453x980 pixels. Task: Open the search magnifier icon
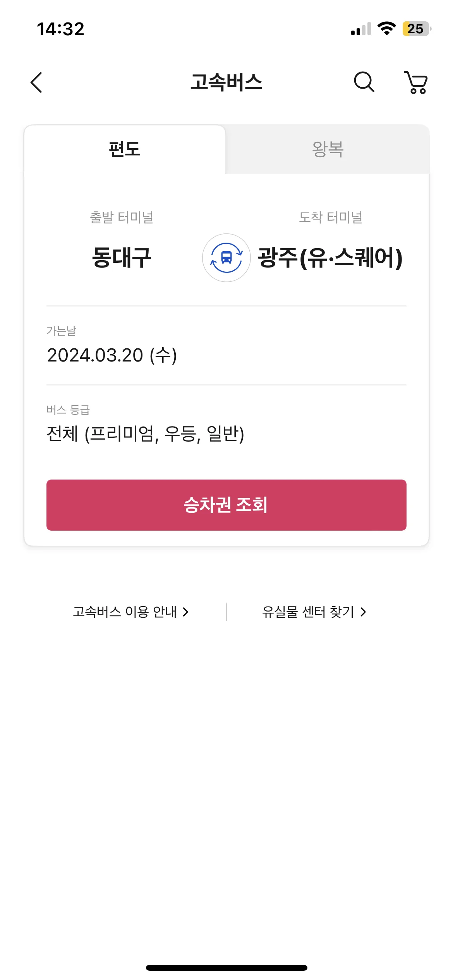click(364, 82)
